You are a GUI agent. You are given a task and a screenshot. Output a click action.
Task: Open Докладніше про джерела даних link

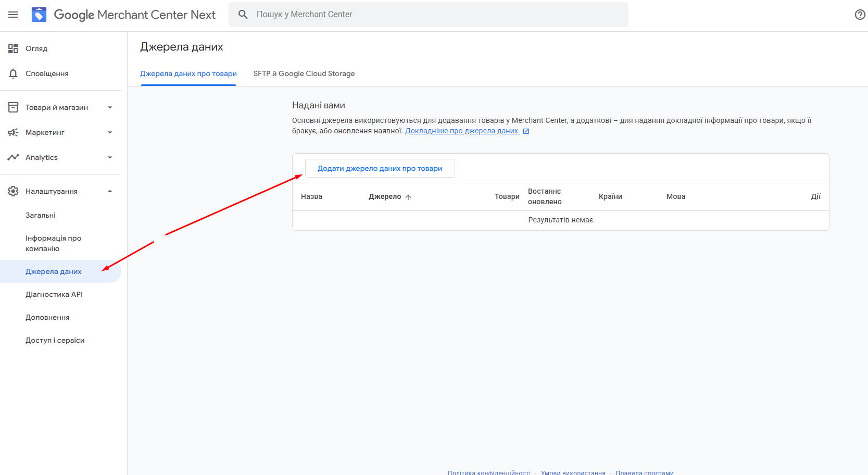(462, 131)
